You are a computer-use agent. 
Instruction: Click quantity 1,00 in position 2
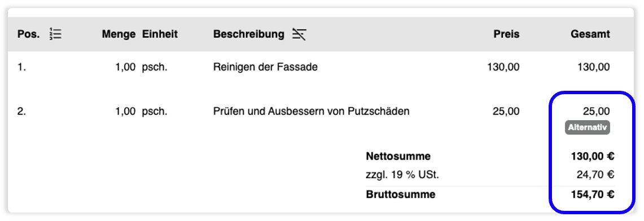point(125,111)
